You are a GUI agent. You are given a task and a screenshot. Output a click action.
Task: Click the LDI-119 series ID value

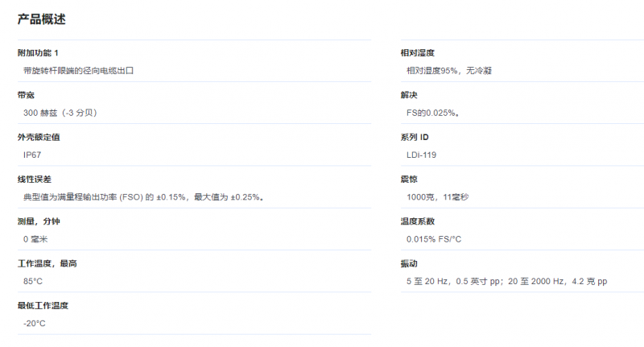[422, 155]
